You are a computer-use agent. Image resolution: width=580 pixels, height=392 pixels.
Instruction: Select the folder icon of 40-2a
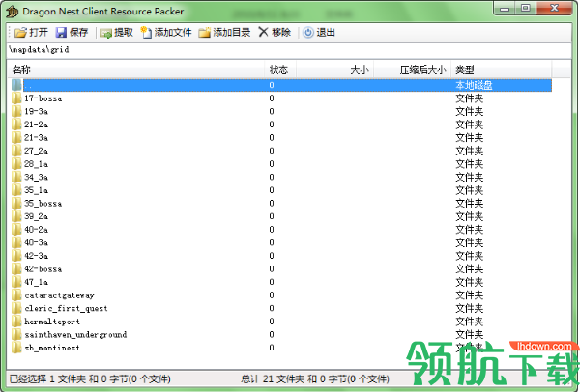pyautogui.click(x=16, y=230)
